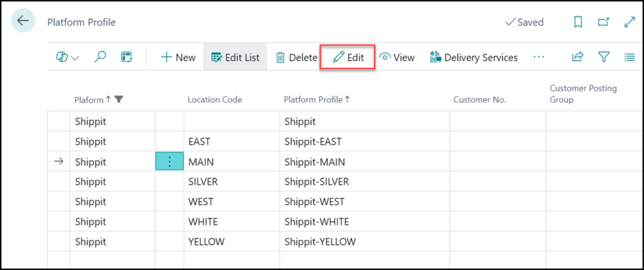Open row menu for MAIN location
The height and width of the screenshot is (270, 644).
click(169, 161)
